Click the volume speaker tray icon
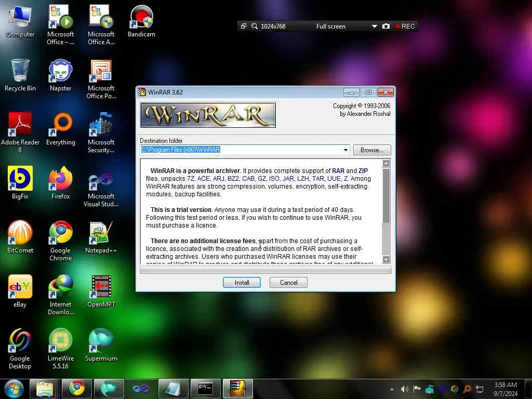The image size is (532, 399). (404, 389)
